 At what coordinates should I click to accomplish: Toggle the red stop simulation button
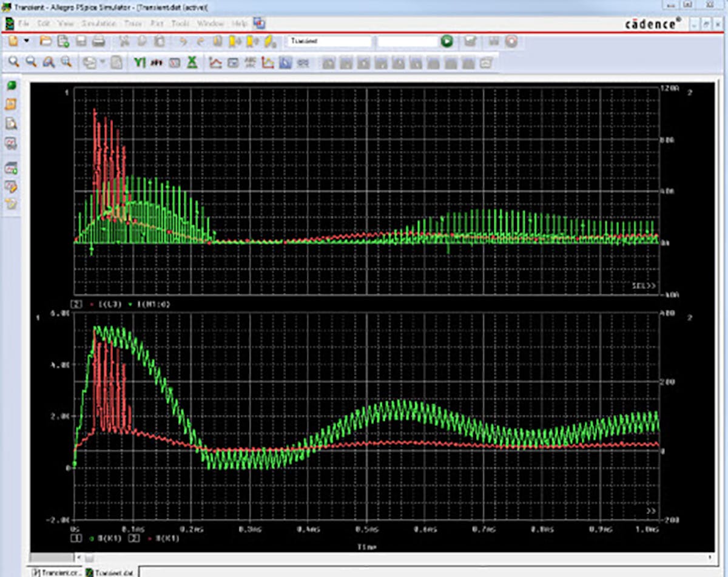[x=511, y=41]
